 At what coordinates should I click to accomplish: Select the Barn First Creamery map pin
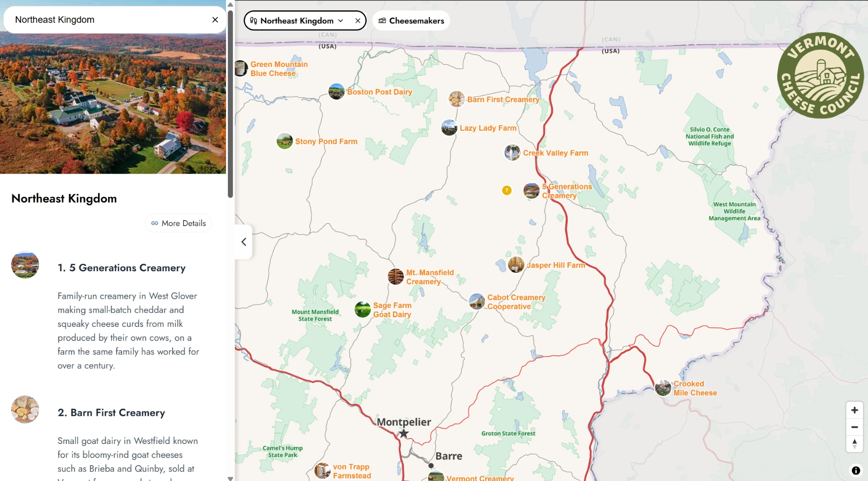pos(457,99)
